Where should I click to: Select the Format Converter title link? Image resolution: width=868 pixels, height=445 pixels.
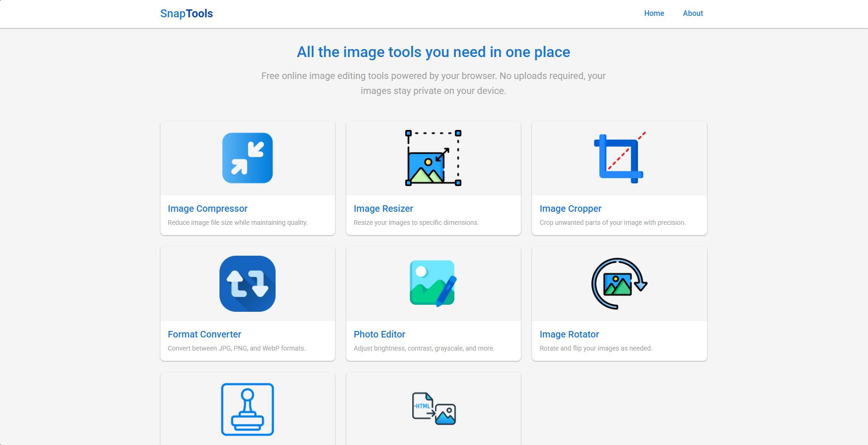coord(204,334)
